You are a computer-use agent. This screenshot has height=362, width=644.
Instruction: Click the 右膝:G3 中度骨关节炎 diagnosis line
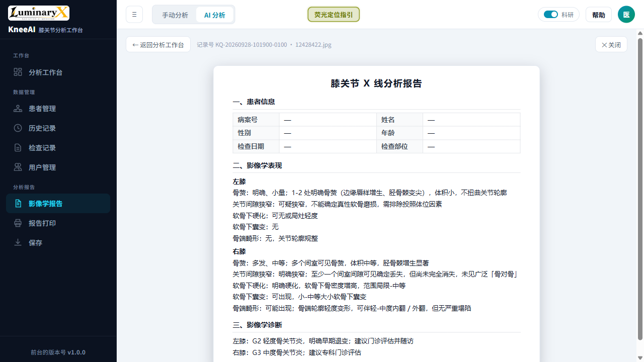297,352
